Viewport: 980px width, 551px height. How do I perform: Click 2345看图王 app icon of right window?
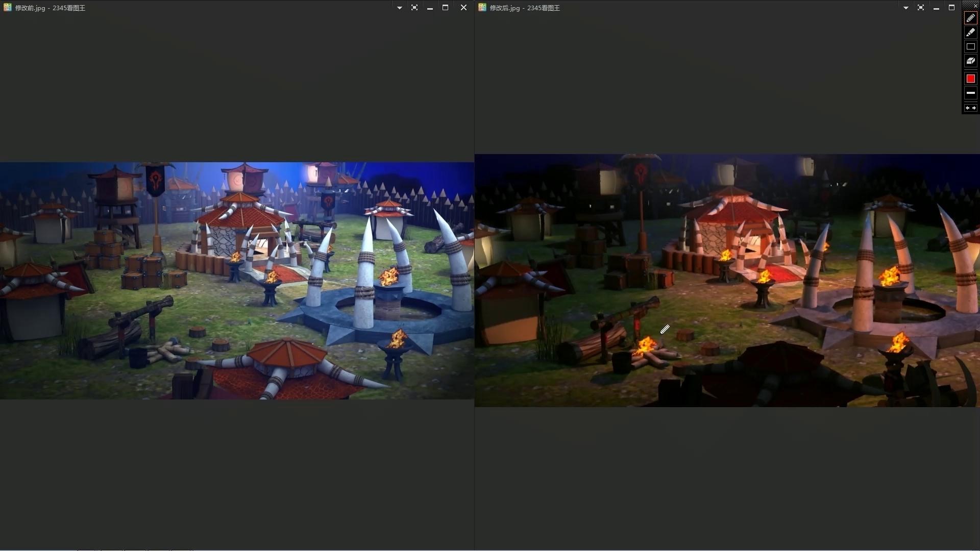(482, 8)
